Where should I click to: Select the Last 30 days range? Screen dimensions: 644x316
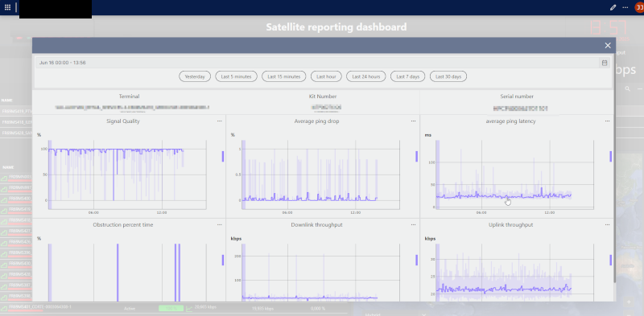coord(448,76)
